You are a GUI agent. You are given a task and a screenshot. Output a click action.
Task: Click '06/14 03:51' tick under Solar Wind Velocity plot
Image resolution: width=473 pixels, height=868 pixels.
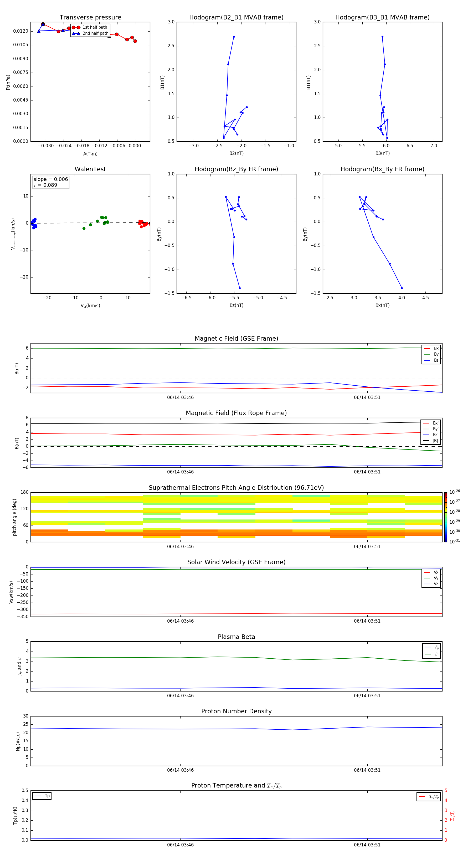tap(367, 621)
